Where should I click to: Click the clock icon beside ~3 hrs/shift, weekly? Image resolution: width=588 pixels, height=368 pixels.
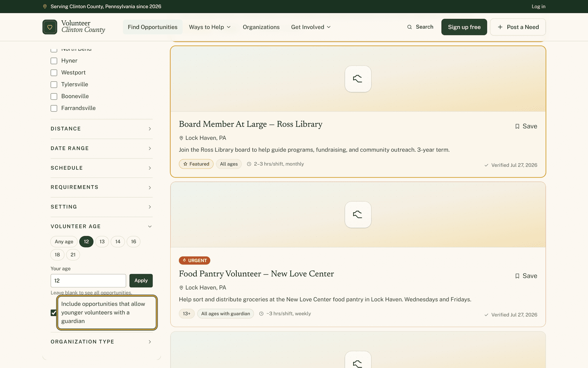(261, 314)
